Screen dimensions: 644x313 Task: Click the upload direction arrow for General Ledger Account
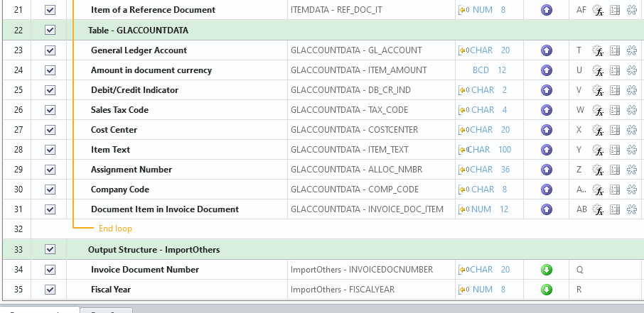547,50
